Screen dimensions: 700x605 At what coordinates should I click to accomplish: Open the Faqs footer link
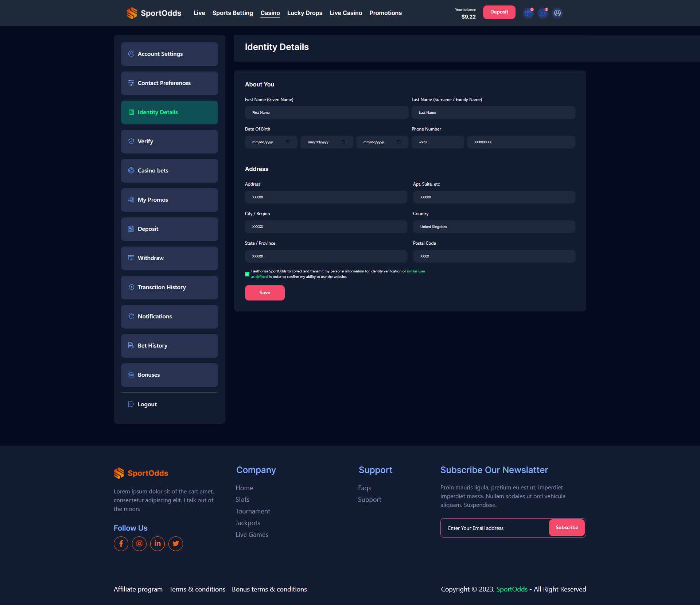(365, 488)
